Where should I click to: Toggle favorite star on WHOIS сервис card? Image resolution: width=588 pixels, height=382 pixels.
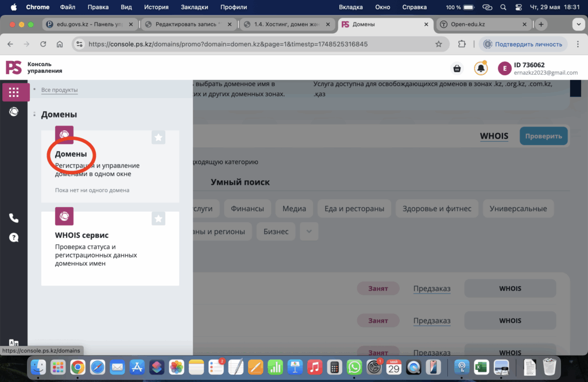pyautogui.click(x=159, y=219)
